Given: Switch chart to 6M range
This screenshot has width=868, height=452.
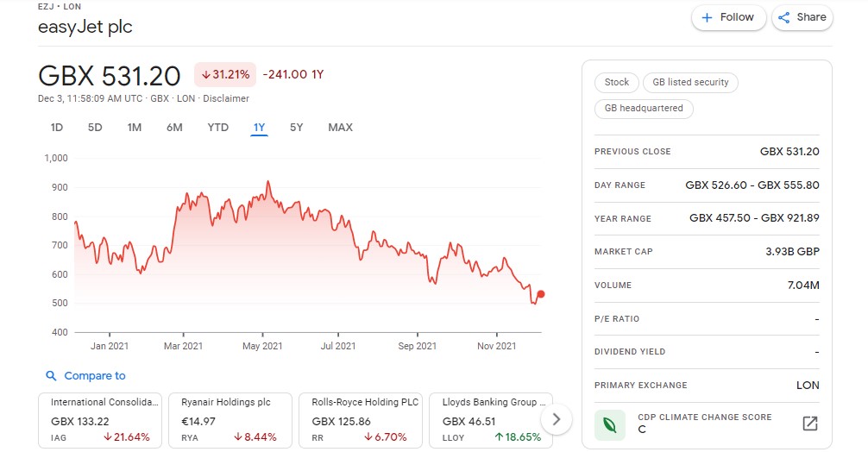Looking at the screenshot, I should click(x=174, y=128).
